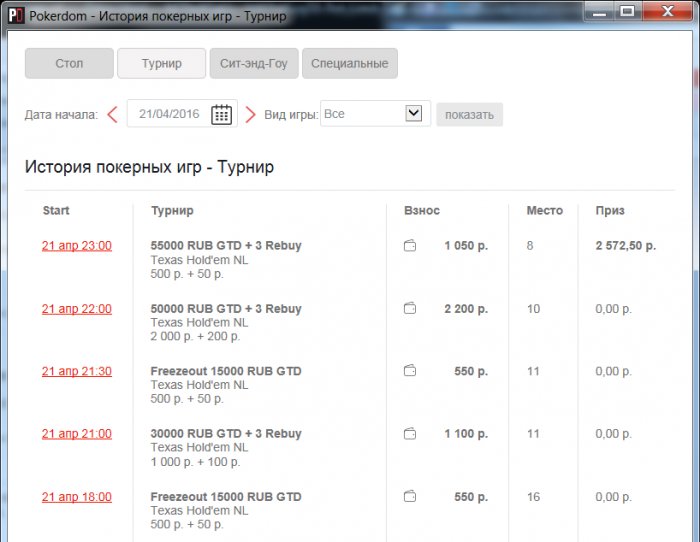This screenshot has width=700, height=542.
Task: Open the 21 апр 21:30 tournament link
Action: point(77,371)
